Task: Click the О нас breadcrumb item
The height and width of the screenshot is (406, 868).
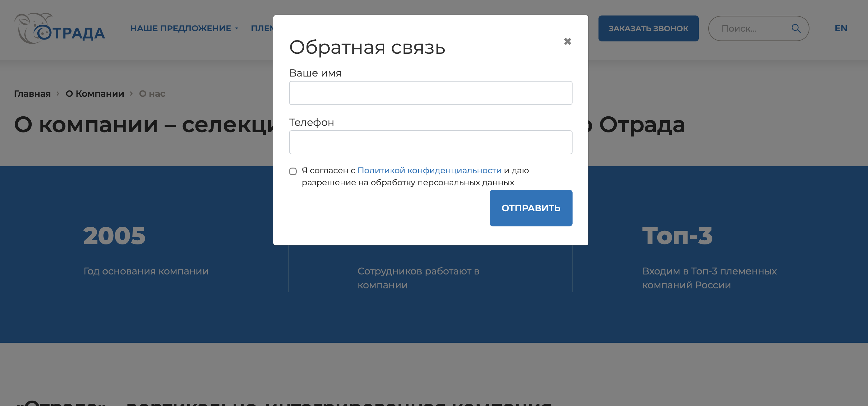Action: [152, 94]
